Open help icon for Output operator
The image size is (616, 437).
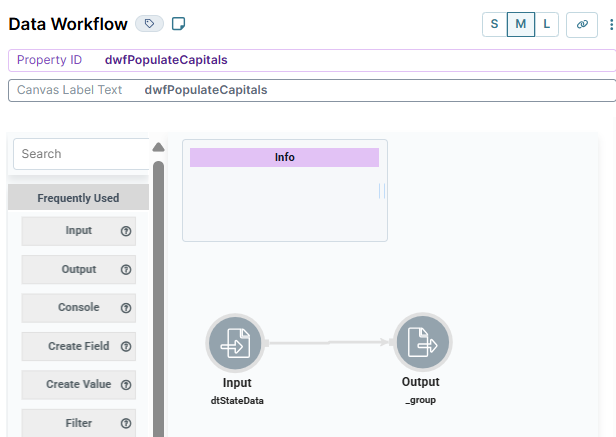point(126,270)
